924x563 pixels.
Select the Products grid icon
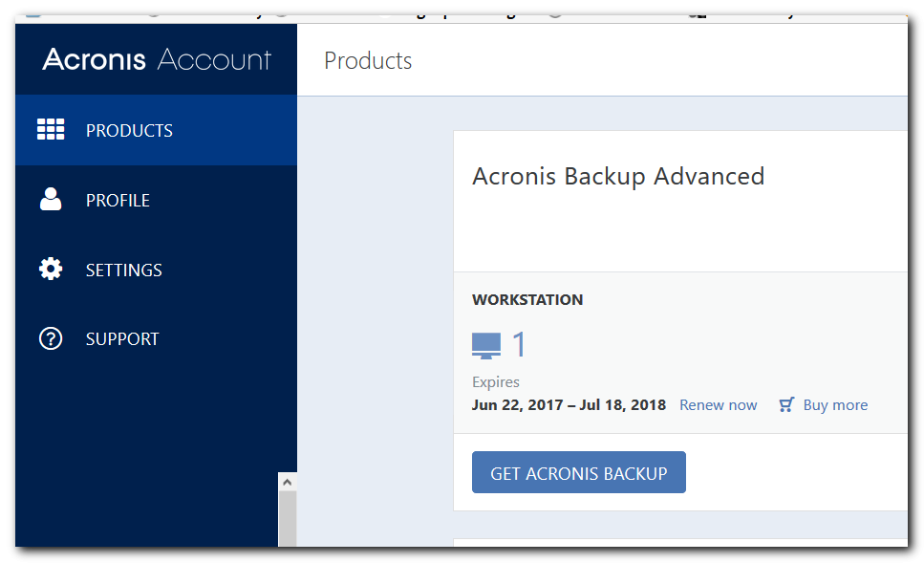tap(51, 129)
